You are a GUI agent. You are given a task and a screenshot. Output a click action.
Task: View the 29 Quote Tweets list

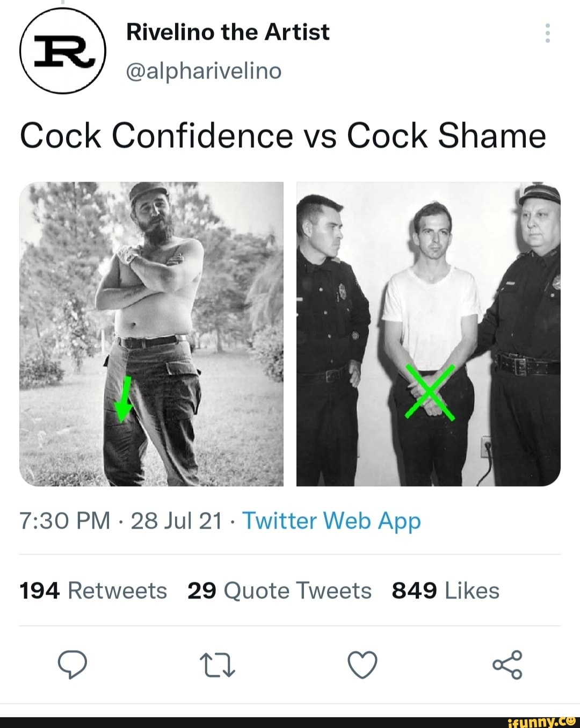coord(279,590)
